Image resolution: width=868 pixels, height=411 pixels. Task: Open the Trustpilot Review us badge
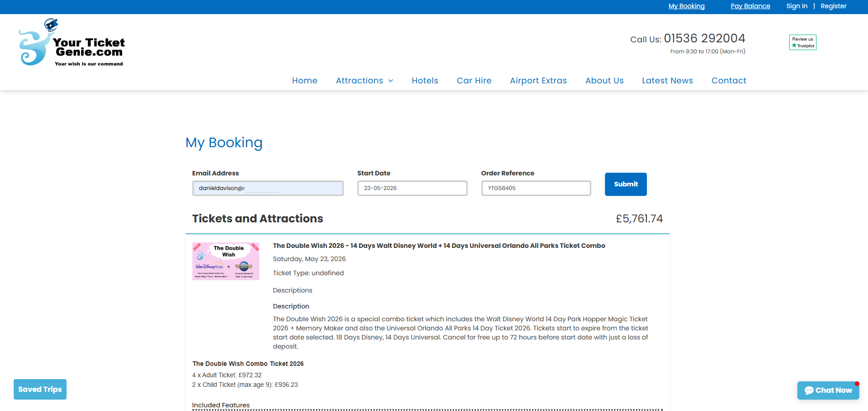point(803,42)
